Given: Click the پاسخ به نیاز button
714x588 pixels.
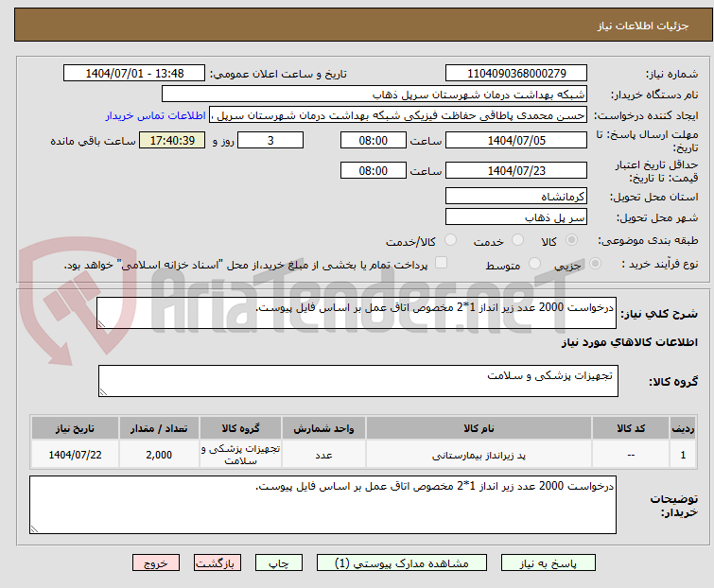Looking at the screenshot, I should pos(549,563).
